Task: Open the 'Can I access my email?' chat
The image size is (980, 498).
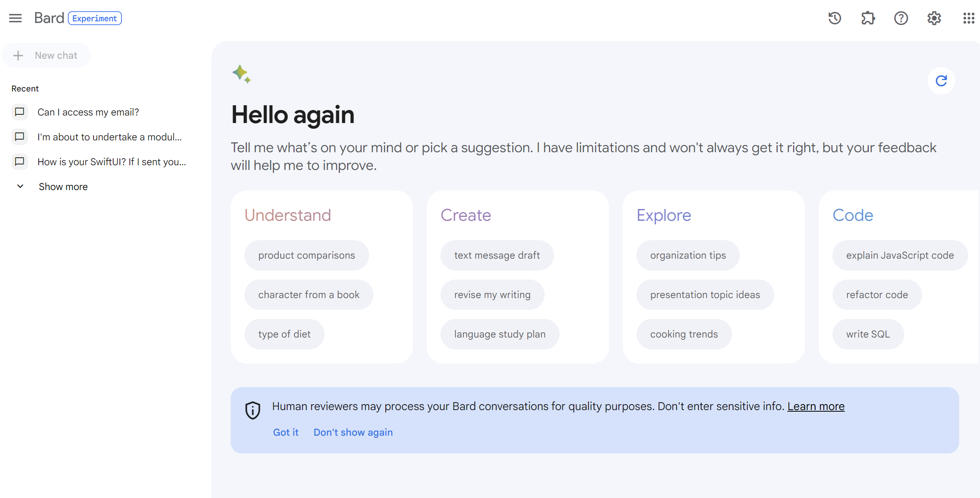Action: pyautogui.click(x=88, y=112)
